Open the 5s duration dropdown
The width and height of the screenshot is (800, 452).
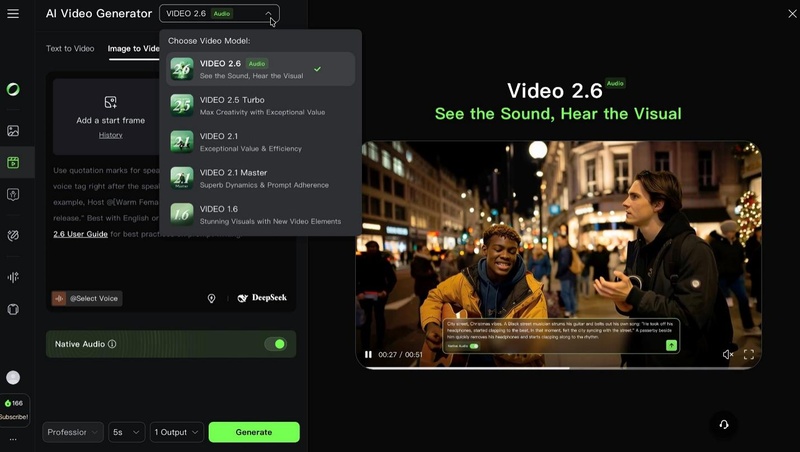[x=127, y=432]
